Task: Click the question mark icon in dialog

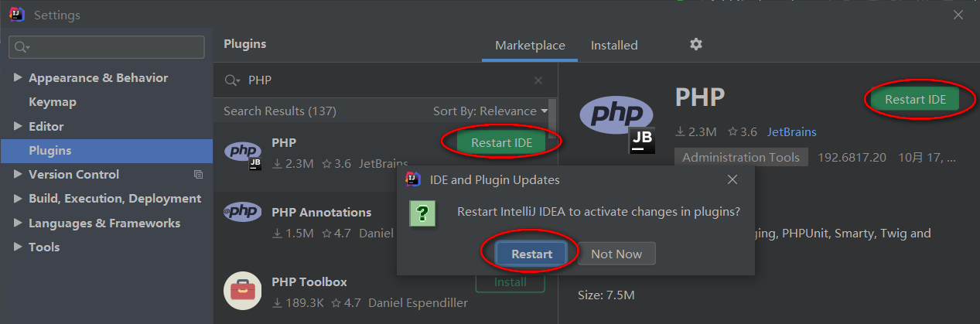Action: (x=422, y=213)
